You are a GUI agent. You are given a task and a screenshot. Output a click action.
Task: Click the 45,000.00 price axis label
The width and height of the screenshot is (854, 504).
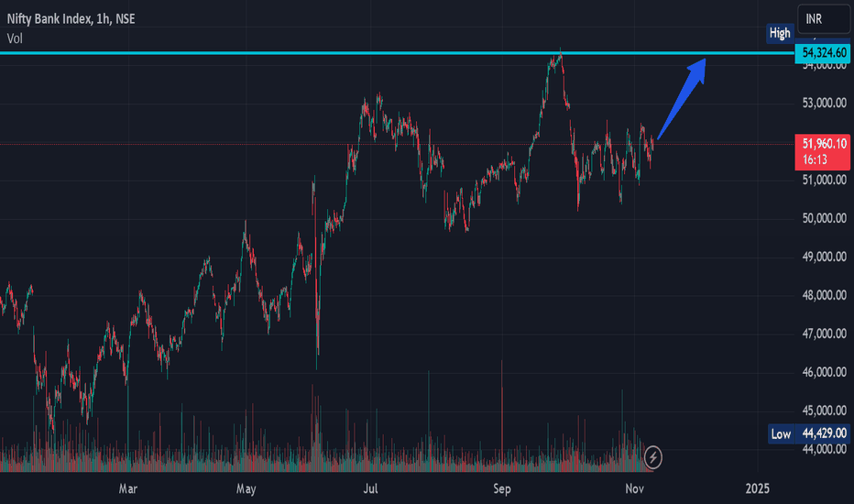(824, 410)
